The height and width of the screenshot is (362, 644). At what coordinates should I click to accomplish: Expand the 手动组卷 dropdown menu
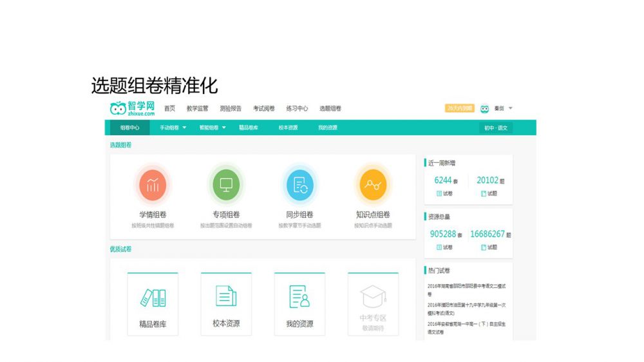pyautogui.click(x=173, y=128)
